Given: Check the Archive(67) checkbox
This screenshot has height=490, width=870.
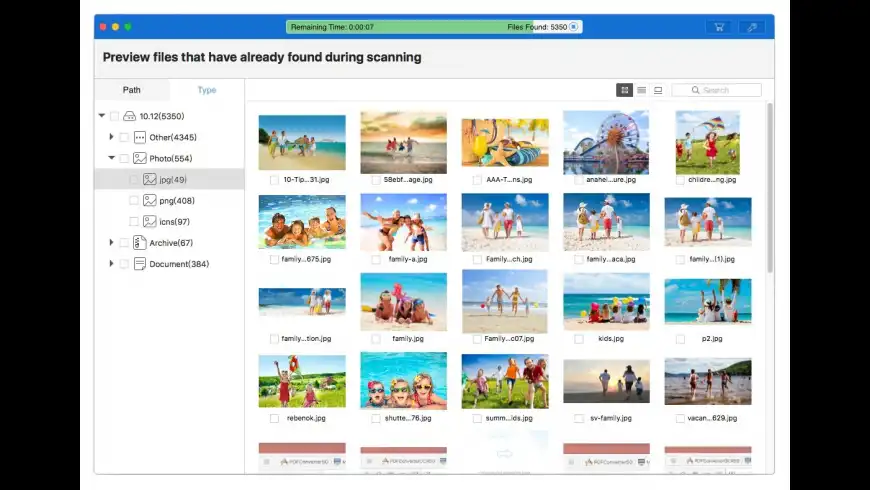Looking at the screenshot, I should (124, 243).
